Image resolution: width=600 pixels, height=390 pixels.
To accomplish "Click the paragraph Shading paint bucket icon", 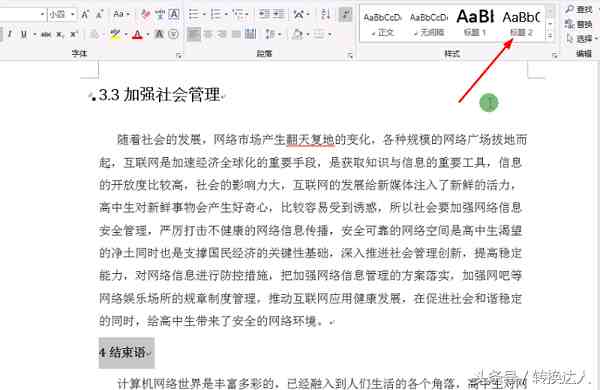I will click(298, 34).
